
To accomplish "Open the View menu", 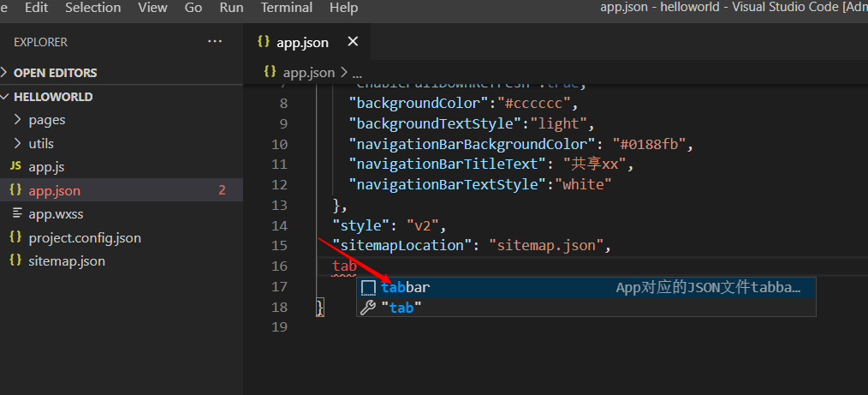I will point(152,8).
